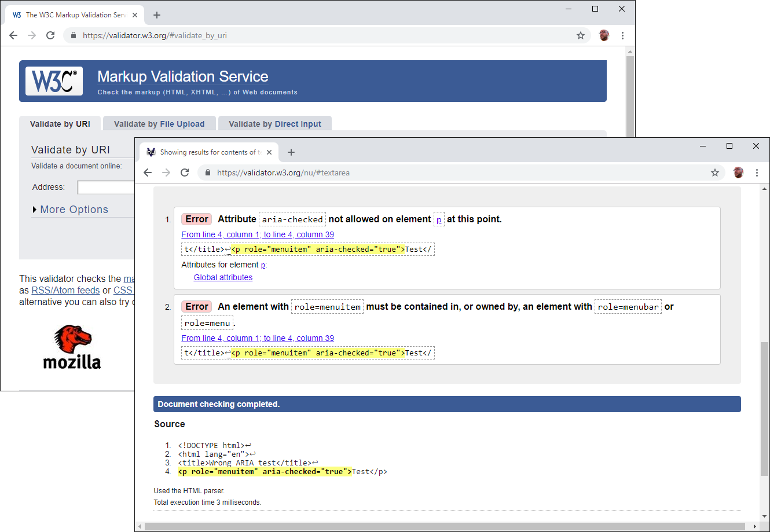Screen dimensions: 770x532
Task: Click the 'Document checking completed.' banner
Action: (x=447, y=404)
